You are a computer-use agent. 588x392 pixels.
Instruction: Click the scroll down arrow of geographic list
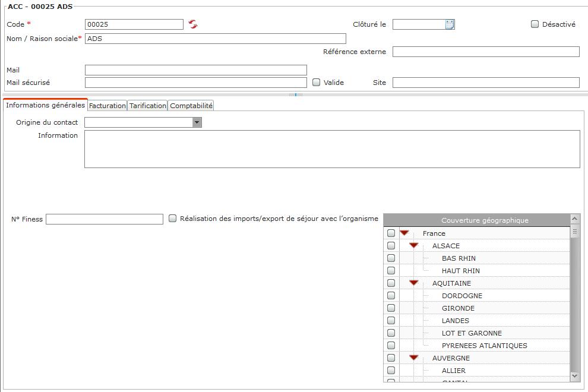click(x=574, y=375)
